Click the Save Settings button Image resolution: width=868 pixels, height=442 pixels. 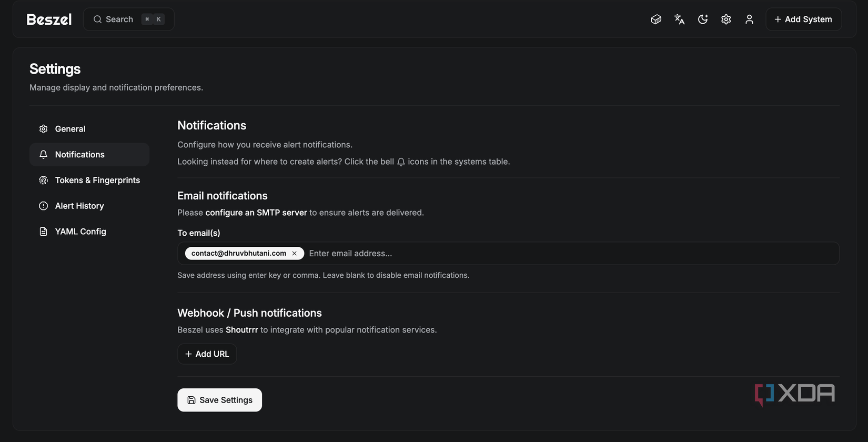pyautogui.click(x=219, y=400)
